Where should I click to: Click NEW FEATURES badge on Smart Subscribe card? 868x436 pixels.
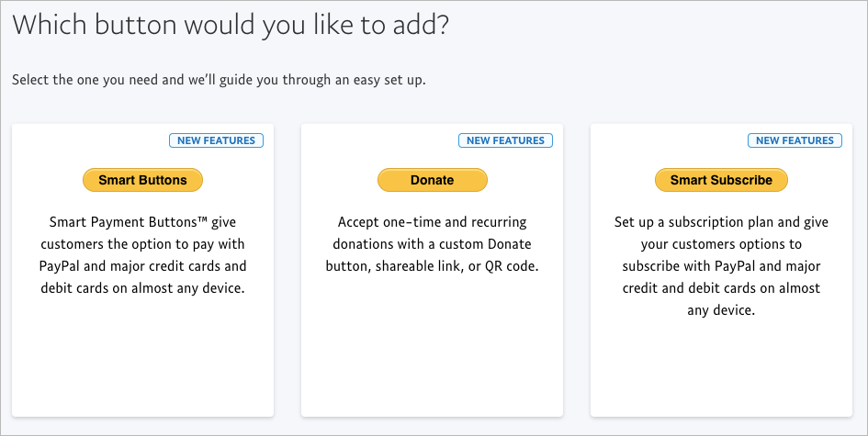point(795,140)
